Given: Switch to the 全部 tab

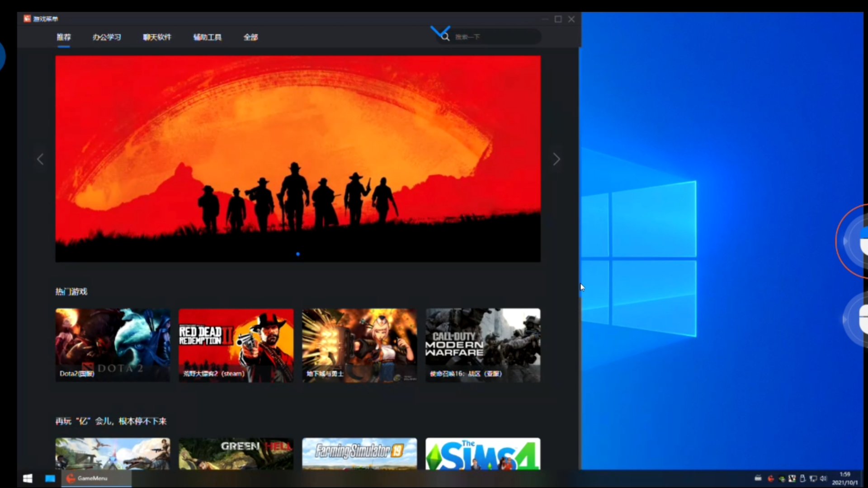Looking at the screenshot, I should click(250, 37).
